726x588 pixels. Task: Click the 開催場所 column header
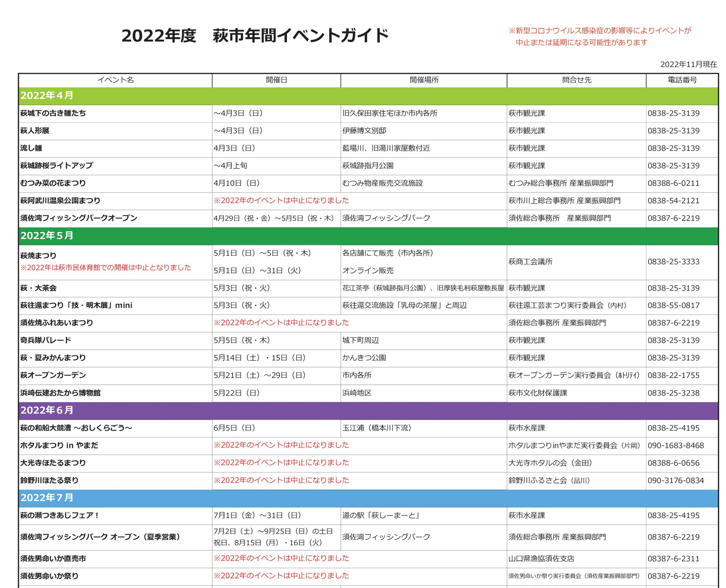424,80
